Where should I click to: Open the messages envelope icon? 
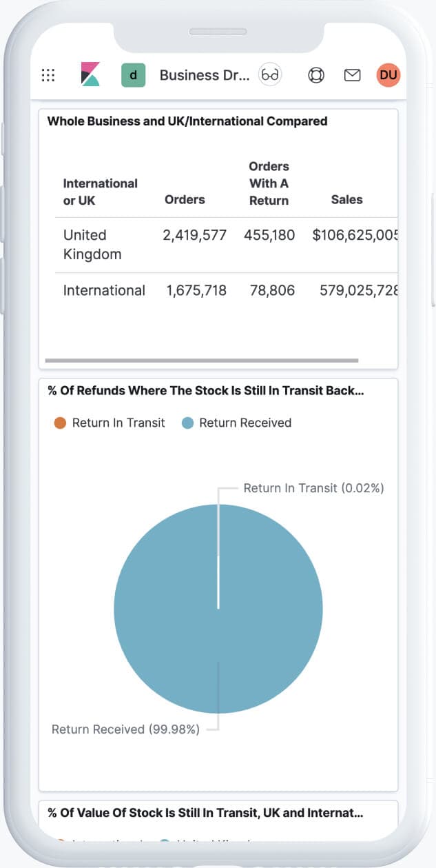[351, 74]
